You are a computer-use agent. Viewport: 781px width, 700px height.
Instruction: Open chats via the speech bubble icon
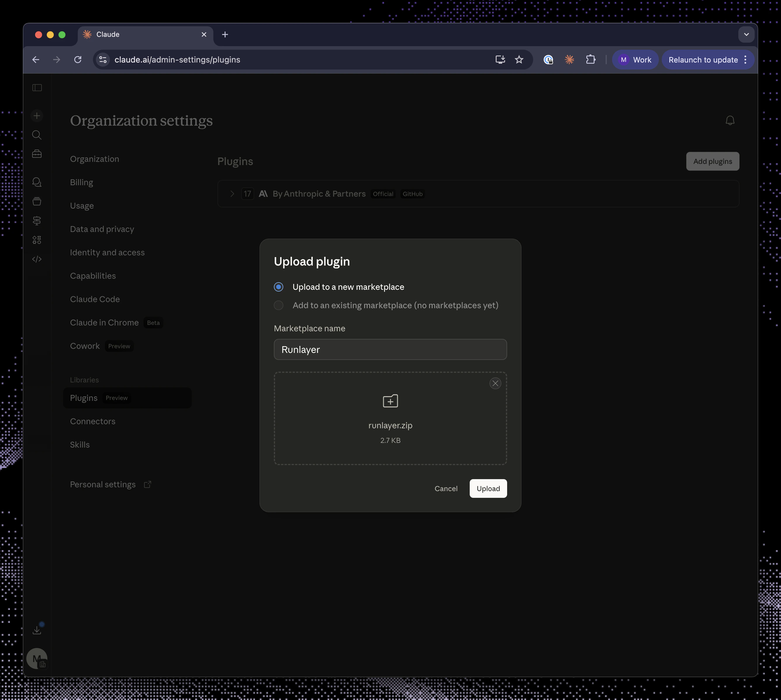(x=37, y=182)
